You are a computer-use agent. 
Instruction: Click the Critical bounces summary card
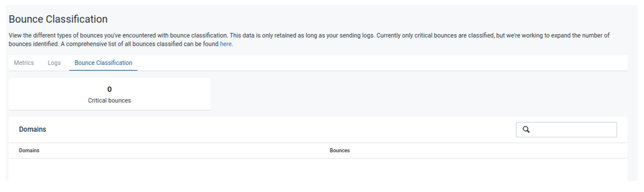110,94
